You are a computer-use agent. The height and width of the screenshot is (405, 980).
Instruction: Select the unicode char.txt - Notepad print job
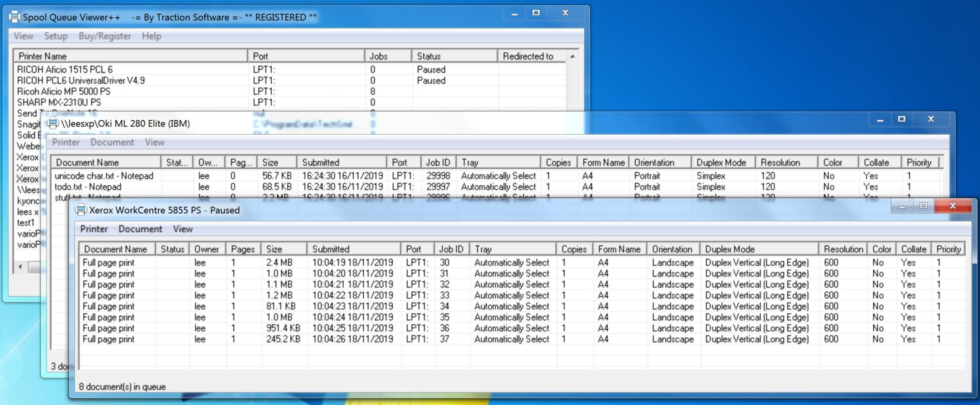coord(104,176)
